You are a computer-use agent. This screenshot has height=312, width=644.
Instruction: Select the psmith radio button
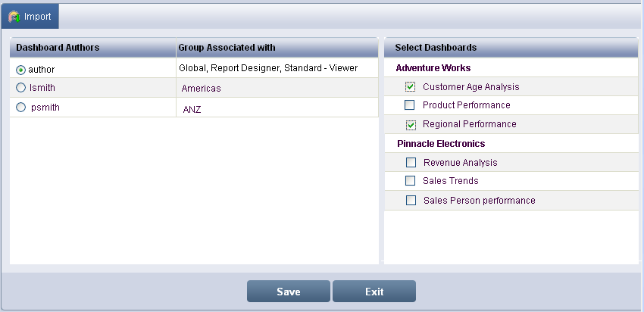coord(20,108)
